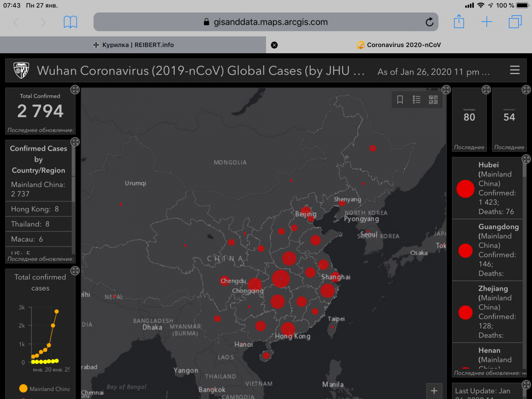The image size is (532, 399).
Task: Open the map bookmarks icon
Action: pos(400,100)
